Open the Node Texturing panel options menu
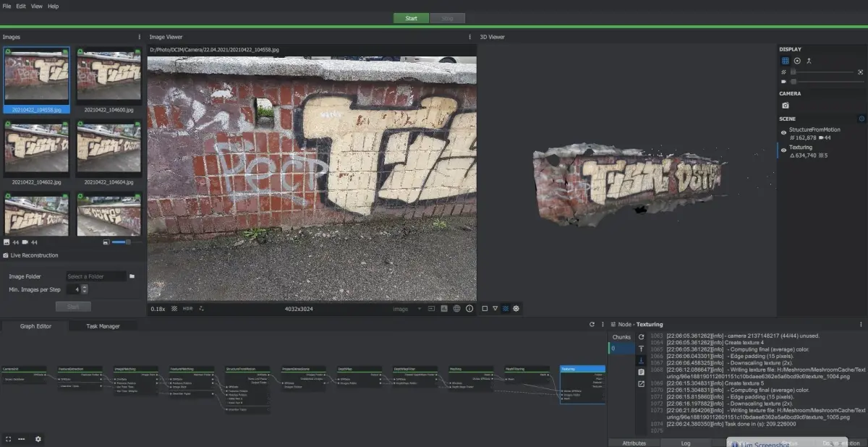868x447 pixels. (x=861, y=325)
